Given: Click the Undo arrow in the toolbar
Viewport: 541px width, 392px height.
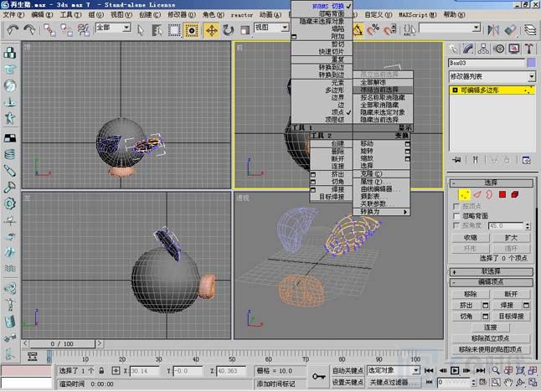Looking at the screenshot, I should (13, 30).
